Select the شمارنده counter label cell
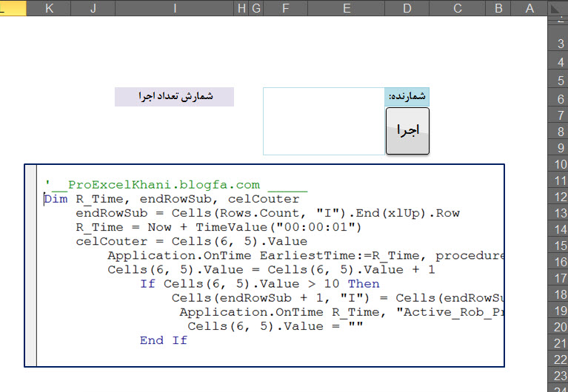568x392 pixels. tap(407, 96)
